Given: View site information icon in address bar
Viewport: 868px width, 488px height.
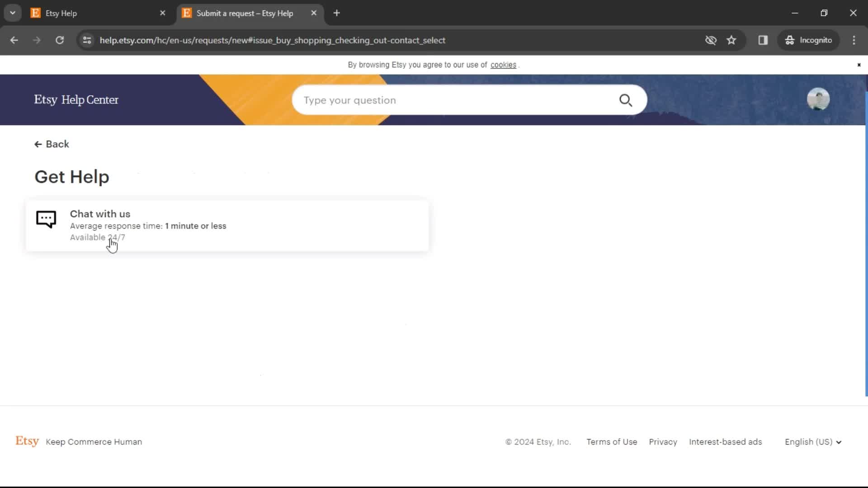Looking at the screenshot, I should [87, 40].
